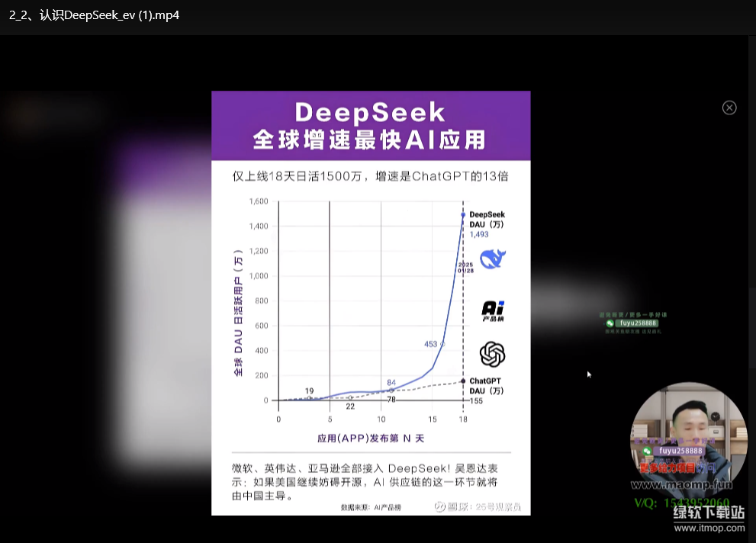Click the 22 data point label
756x543 pixels.
(x=350, y=406)
